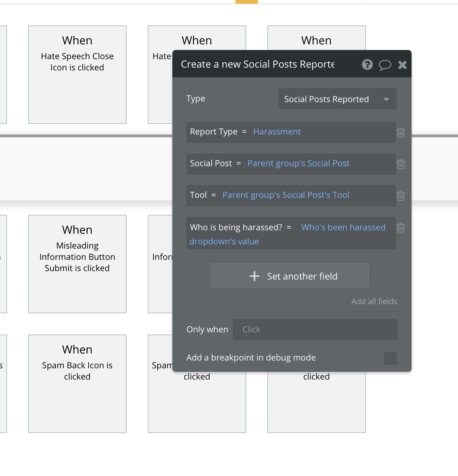
Task: Select Misleading Information Button Submit event
Action: [77, 264]
